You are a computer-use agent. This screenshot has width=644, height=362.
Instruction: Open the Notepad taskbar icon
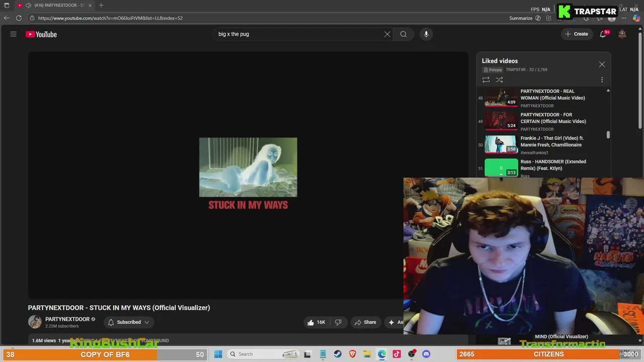(323, 354)
